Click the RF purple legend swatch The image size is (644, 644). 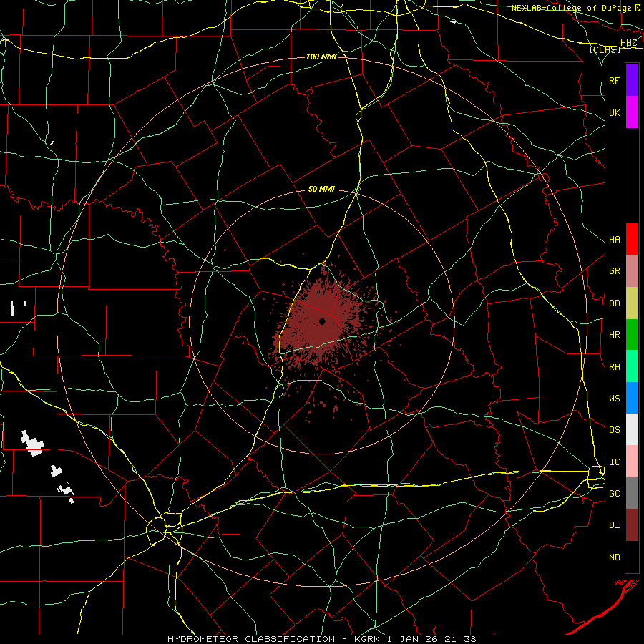pos(632,79)
